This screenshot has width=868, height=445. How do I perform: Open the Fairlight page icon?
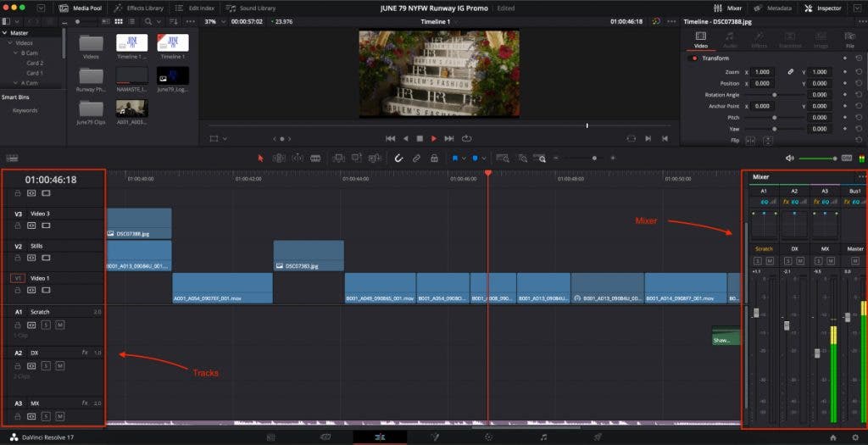[x=543, y=437]
